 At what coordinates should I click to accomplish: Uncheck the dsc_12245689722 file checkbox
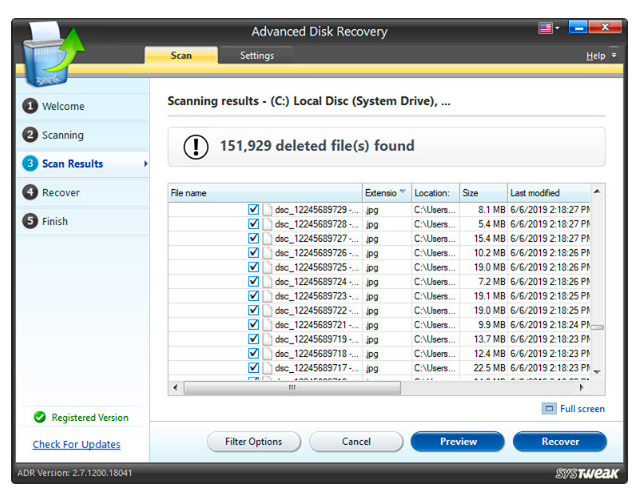(x=253, y=310)
